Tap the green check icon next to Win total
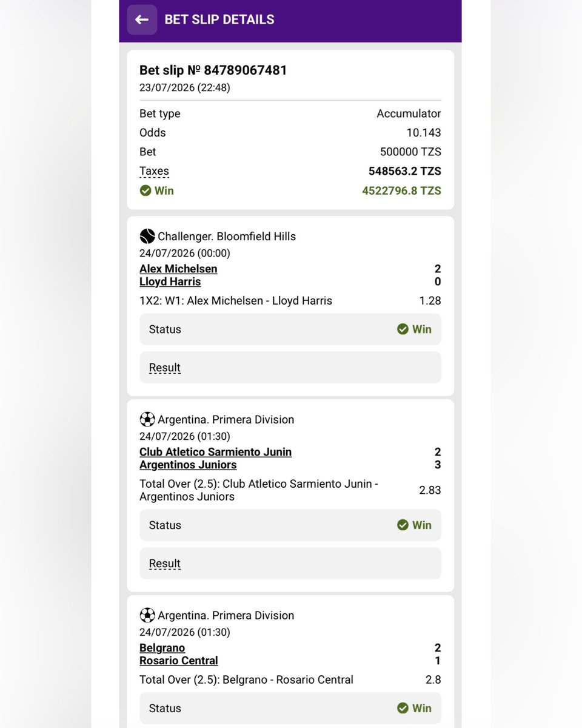This screenshot has width=582, height=728. pyautogui.click(x=145, y=190)
